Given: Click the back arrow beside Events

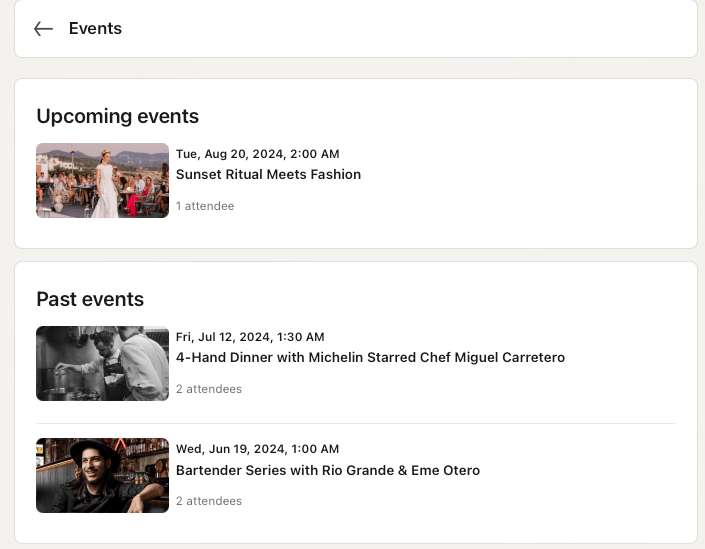Looking at the screenshot, I should pyautogui.click(x=44, y=29).
